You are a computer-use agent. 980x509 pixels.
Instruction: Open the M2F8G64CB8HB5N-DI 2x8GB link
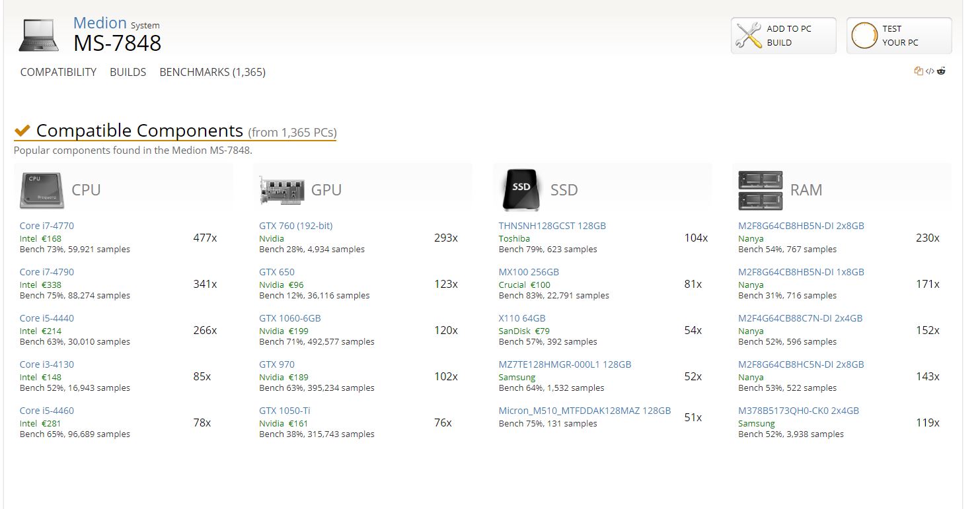coord(801,226)
